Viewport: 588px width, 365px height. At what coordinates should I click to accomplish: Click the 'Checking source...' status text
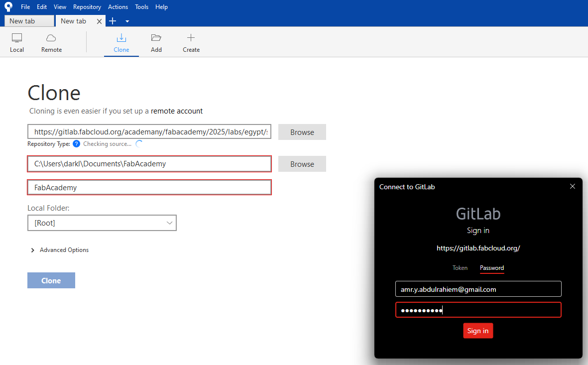[x=107, y=144]
